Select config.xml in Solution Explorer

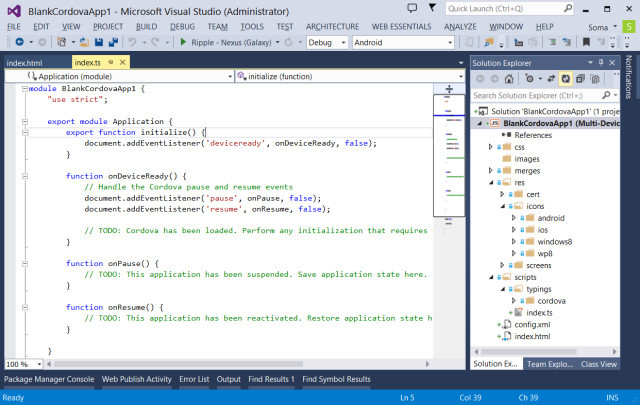[532, 325]
